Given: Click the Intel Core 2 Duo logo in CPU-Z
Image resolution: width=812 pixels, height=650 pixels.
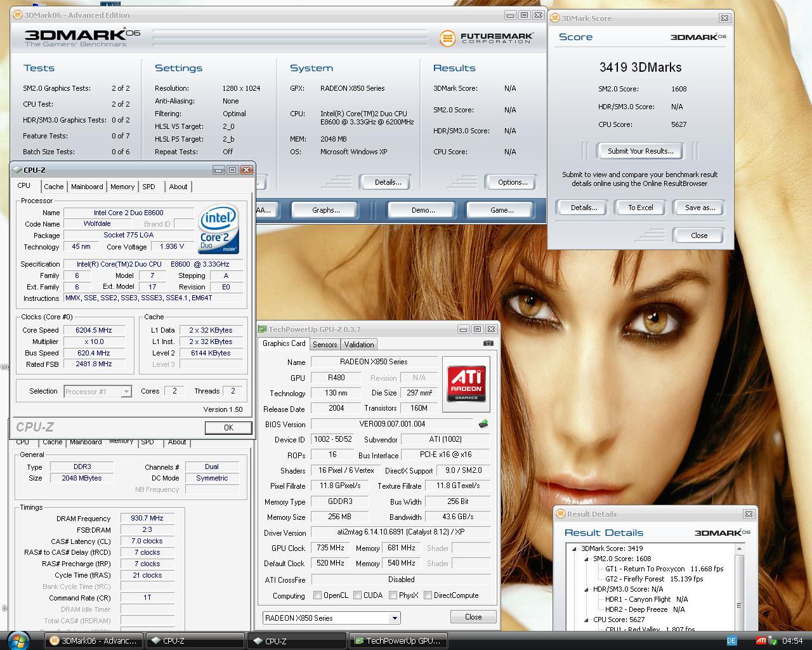Looking at the screenshot, I should (x=218, y=229).
